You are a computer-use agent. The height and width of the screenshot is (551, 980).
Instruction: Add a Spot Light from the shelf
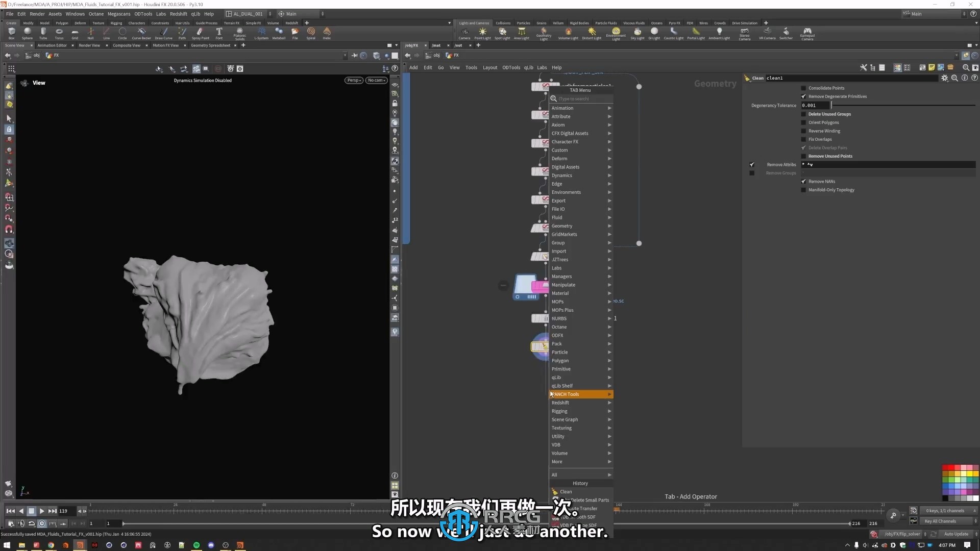[x=502, y=33]
